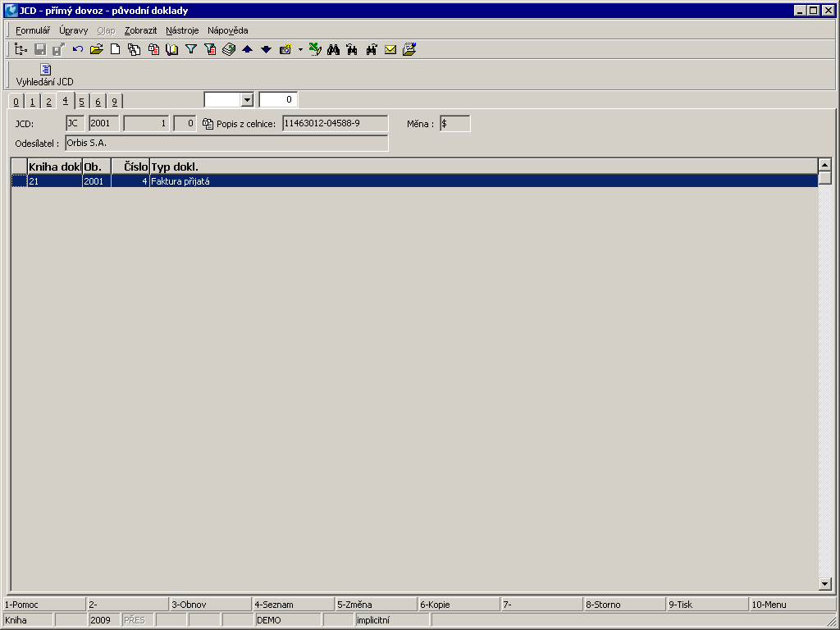The image size is (840, 630).
Task: Create new record with blank page icon
Action: [x=115, y=50]
